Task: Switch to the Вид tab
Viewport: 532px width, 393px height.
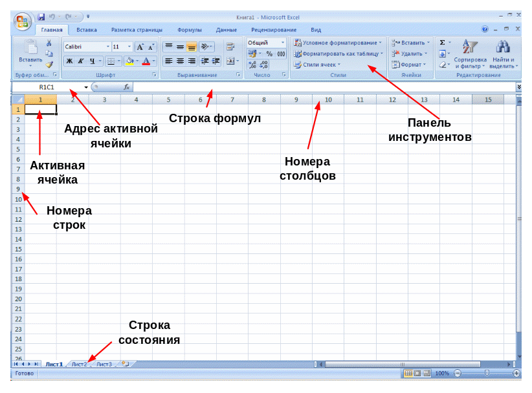Action: 316,30
